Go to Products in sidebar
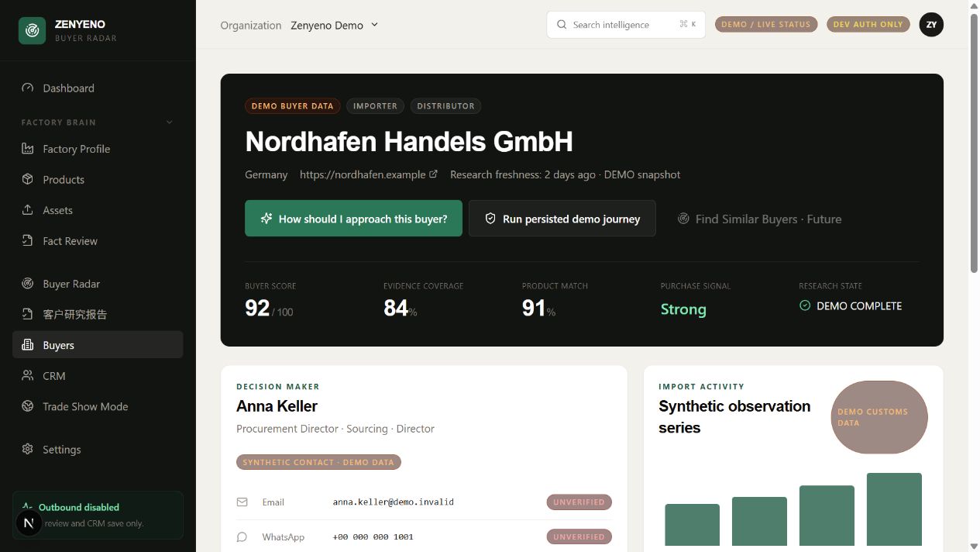 [x=98, y=180]
